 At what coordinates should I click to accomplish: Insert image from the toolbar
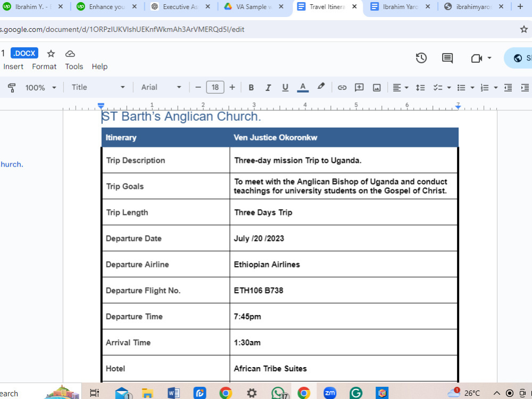click(377, 88)
